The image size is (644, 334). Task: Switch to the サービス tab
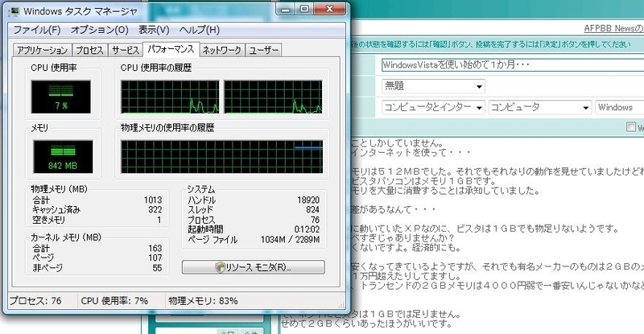tap(126, 50)
